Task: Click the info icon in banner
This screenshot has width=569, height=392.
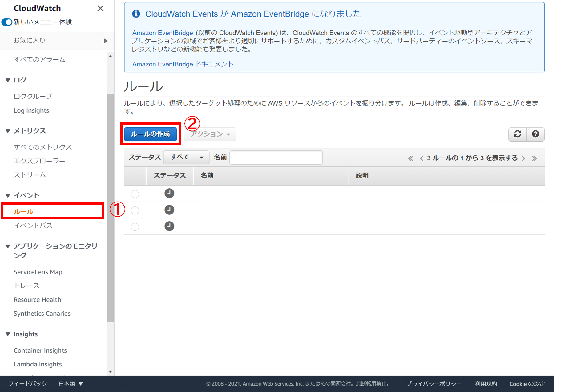Action: coord(136,14)
